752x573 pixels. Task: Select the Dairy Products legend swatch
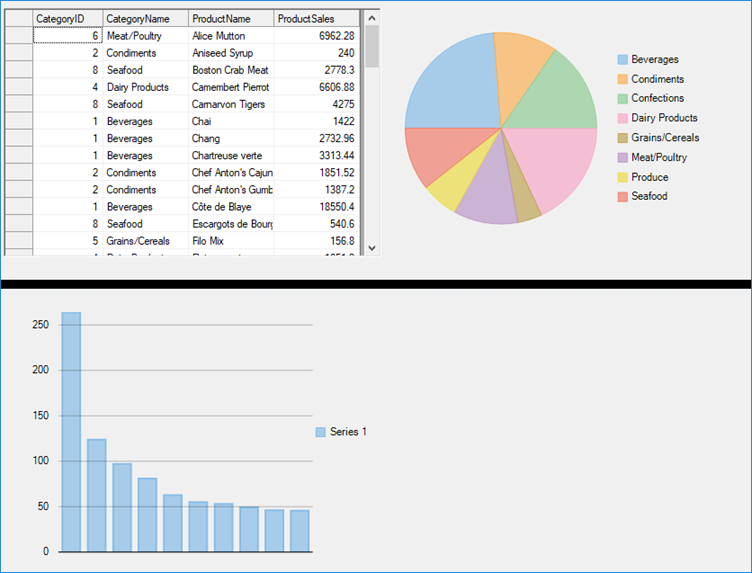click(623, 119)
